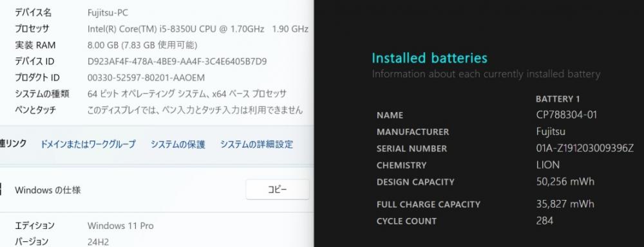
Task: Open the システムの保護 link
Action: pyautogui.click(x=178, y=144)
